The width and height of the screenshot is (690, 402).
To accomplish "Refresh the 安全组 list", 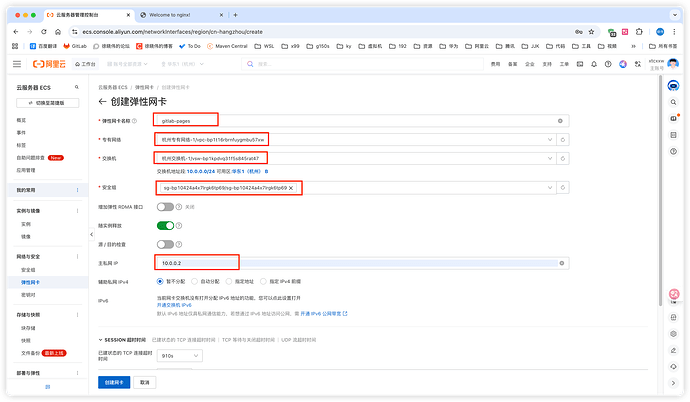I will pos(563,188).
